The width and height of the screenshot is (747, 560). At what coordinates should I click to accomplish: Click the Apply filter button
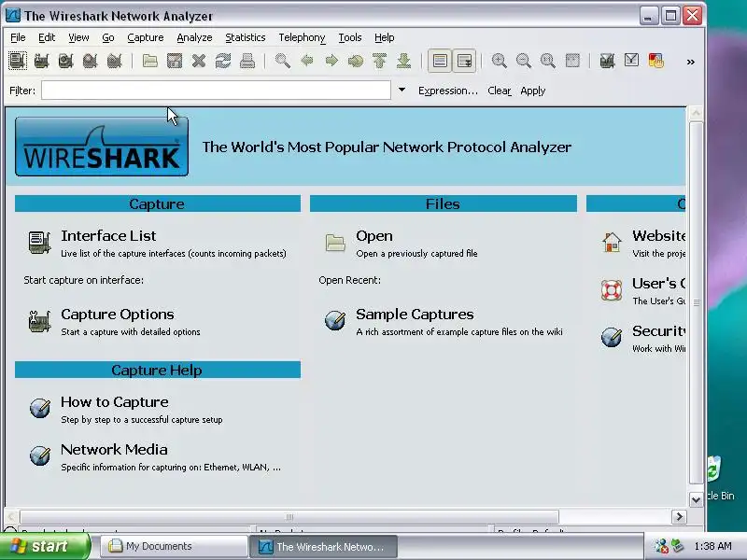click(532, 91)
